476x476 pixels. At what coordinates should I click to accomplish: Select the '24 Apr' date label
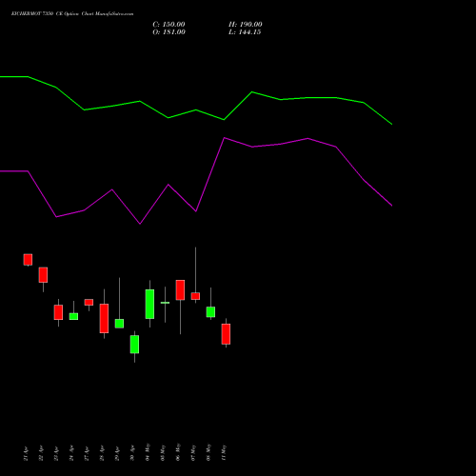71,453
